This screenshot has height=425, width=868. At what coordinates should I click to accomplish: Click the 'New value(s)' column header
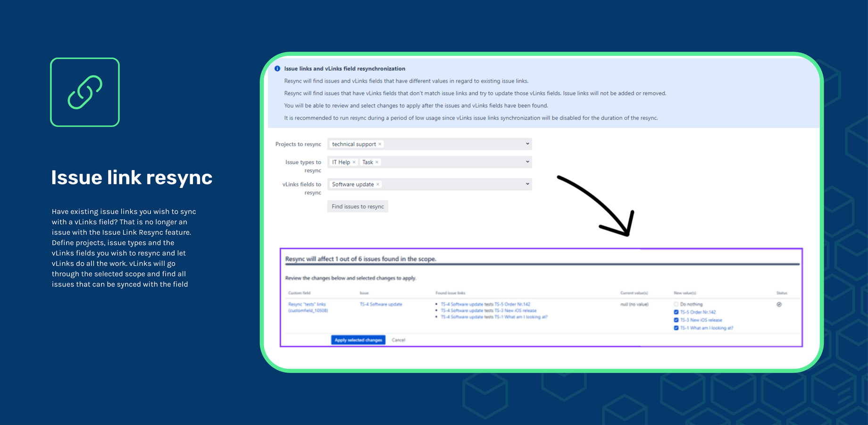click(x=685, y=293)
